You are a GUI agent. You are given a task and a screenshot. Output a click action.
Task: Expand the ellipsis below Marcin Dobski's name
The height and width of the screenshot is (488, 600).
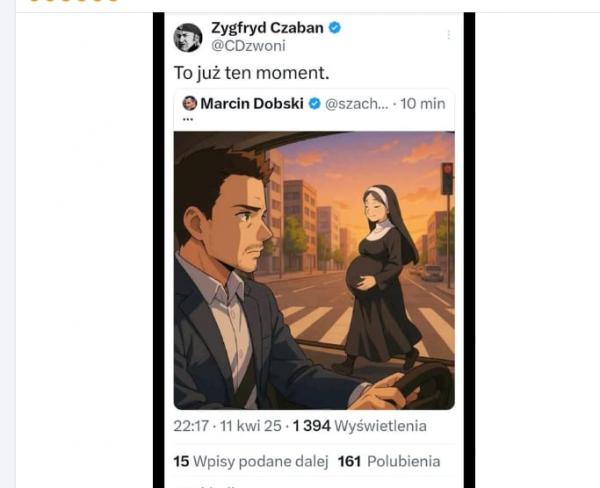[188, 119]
